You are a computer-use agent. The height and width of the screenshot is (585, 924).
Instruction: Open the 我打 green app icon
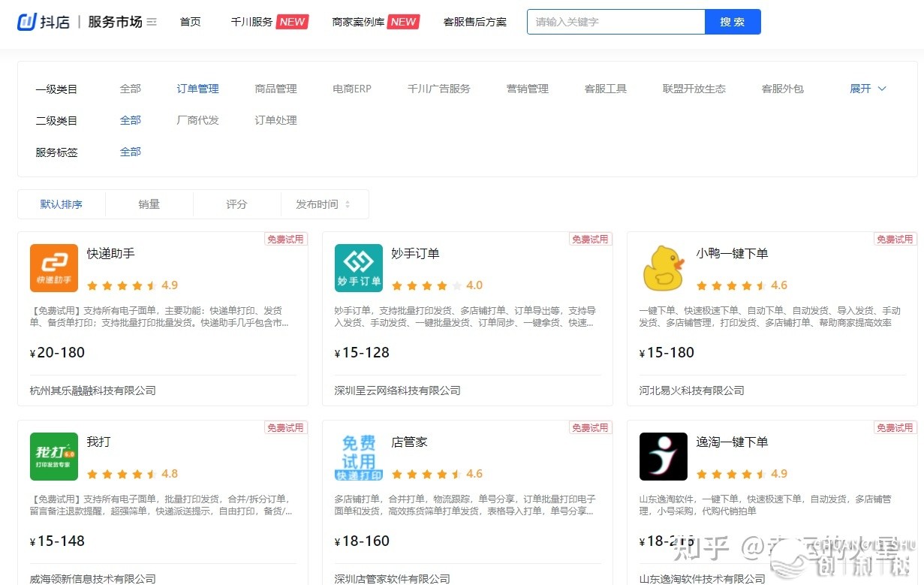click(54, 457)
